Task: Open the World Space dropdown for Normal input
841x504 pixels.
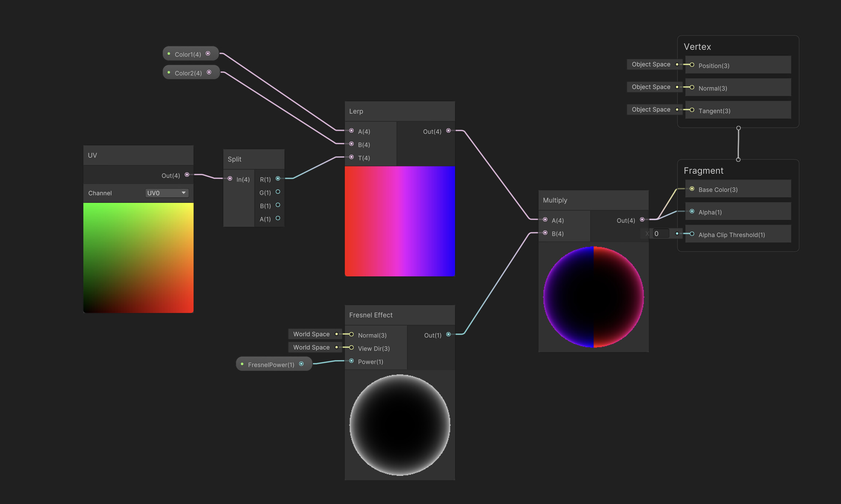Action: pos(314,334)
